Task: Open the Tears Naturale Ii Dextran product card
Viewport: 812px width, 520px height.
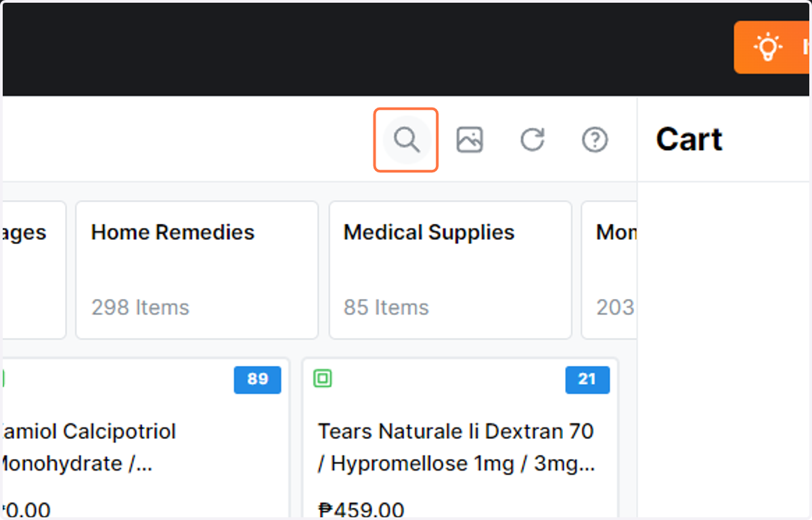Action: tap(460, 438)
